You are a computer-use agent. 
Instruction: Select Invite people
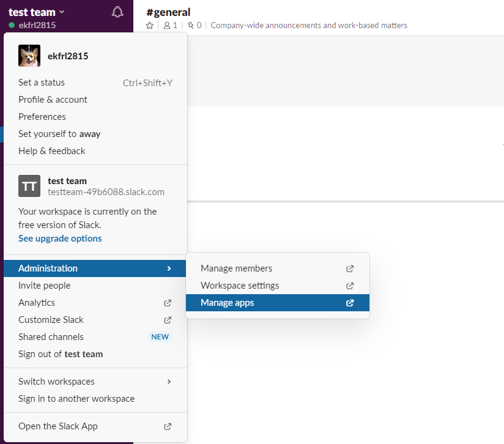tap(95, 285)
